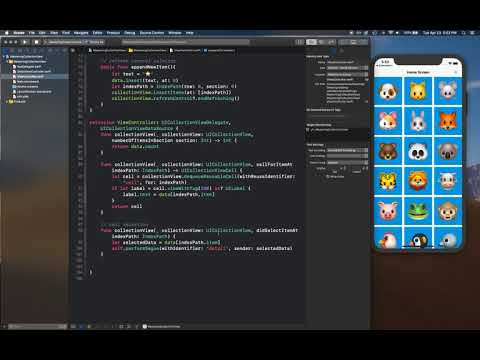Tap the lion emoji cell in the simulator
The width and height of the screenshot is (480, 360).
click(418, 181)
